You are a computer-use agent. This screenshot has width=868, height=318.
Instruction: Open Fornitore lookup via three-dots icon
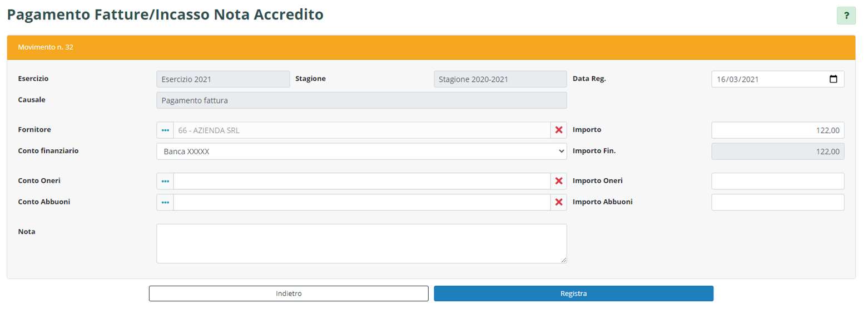[165, 130]
